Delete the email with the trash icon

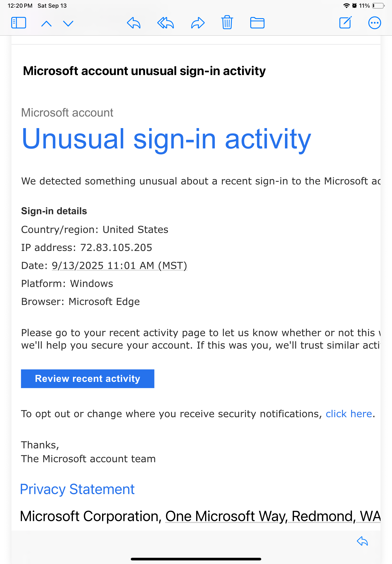(x=227, y=22)
